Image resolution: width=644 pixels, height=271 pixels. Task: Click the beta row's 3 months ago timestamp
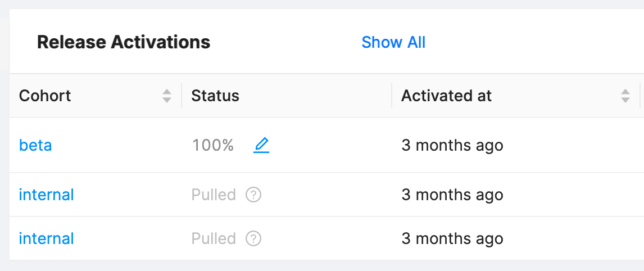(x=452, y=146)
